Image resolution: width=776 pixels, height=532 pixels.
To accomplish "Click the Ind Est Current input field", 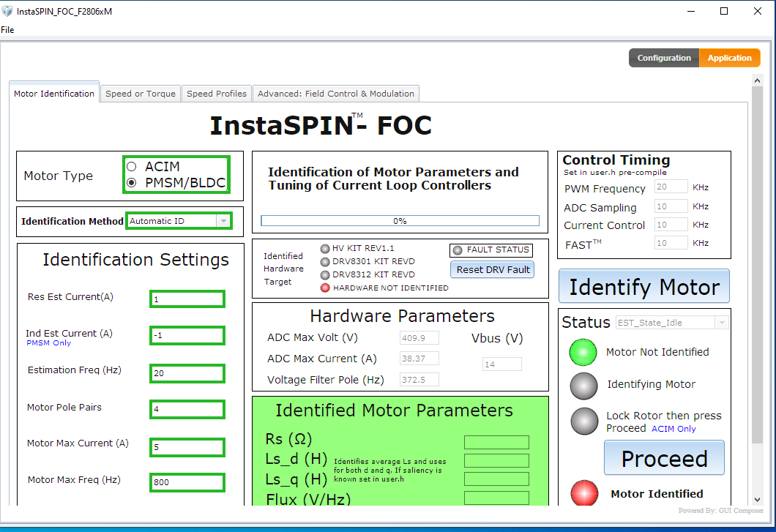I will (x=187, y=336).
